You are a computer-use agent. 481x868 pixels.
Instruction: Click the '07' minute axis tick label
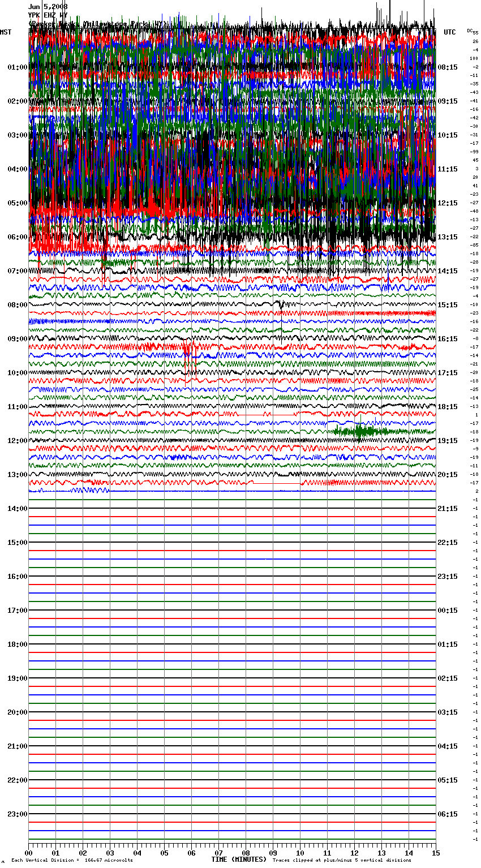[218, 853]
